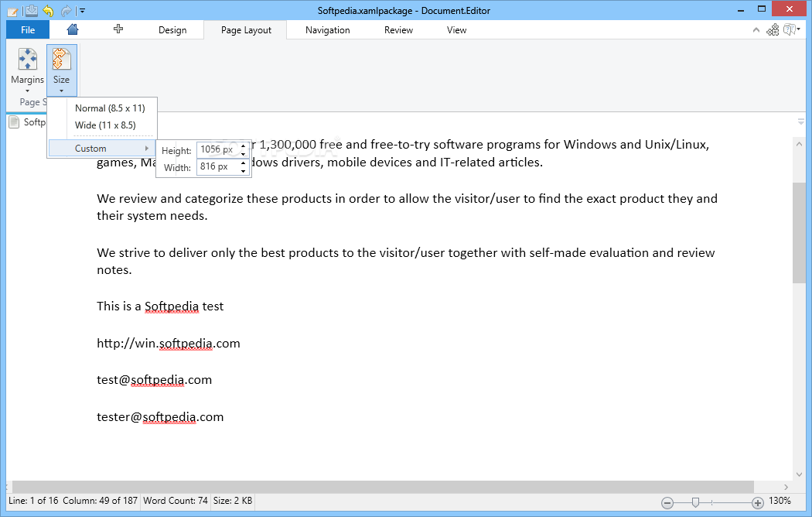The height and width of the screenshot is (517, 812).
Task: Increase the Height value with up arrow
Action: coord(244,146)
